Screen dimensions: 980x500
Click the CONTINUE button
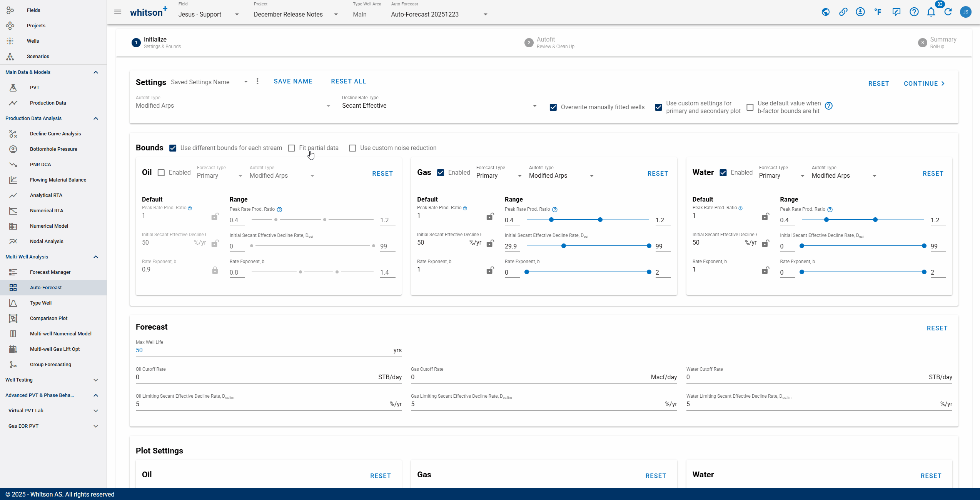click(924, 84)
